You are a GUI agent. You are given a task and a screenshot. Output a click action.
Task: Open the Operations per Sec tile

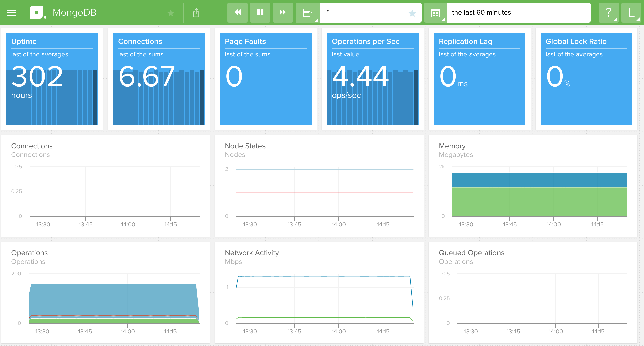coord(373,79)
